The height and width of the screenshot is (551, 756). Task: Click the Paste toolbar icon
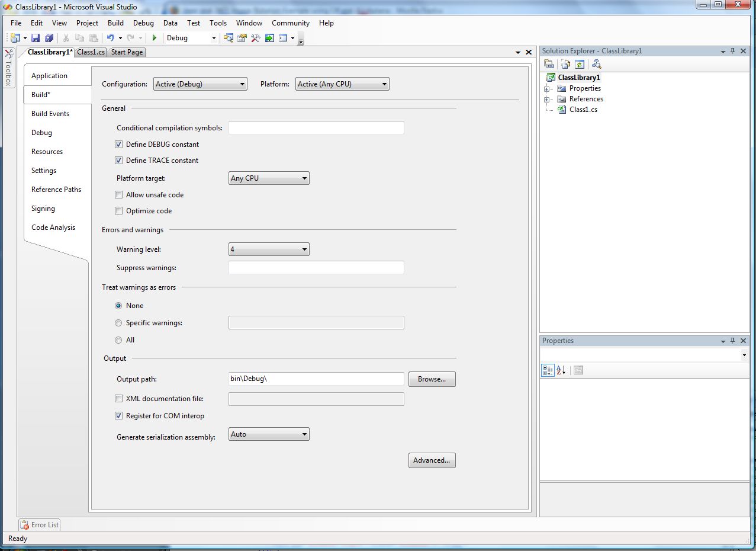[94, 38]
